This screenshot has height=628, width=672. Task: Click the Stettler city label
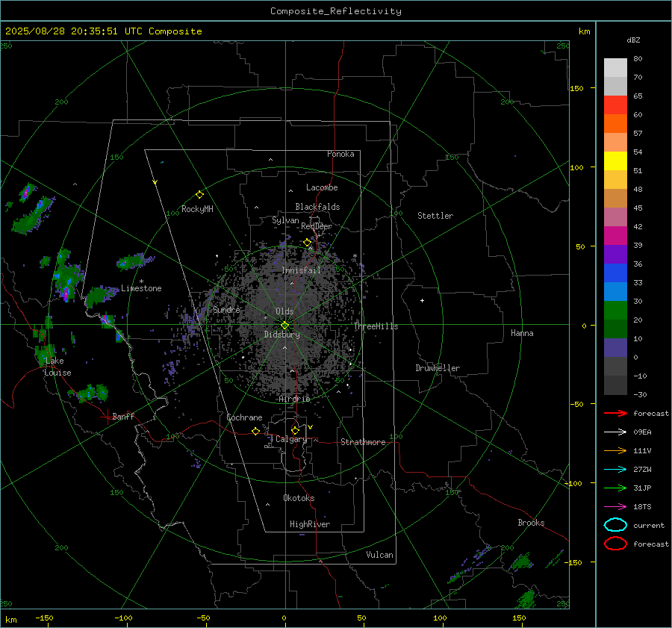[435, 216]
